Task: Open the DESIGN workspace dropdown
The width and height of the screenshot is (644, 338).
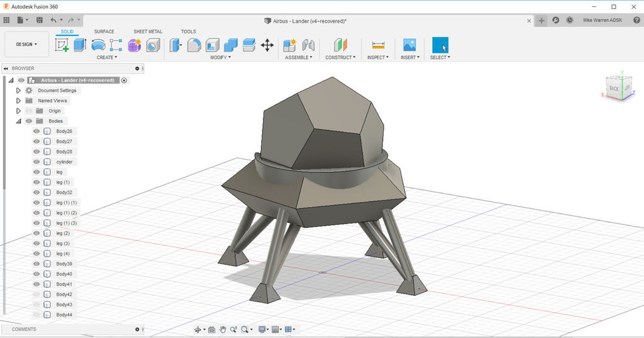Action: coord(26,45)
